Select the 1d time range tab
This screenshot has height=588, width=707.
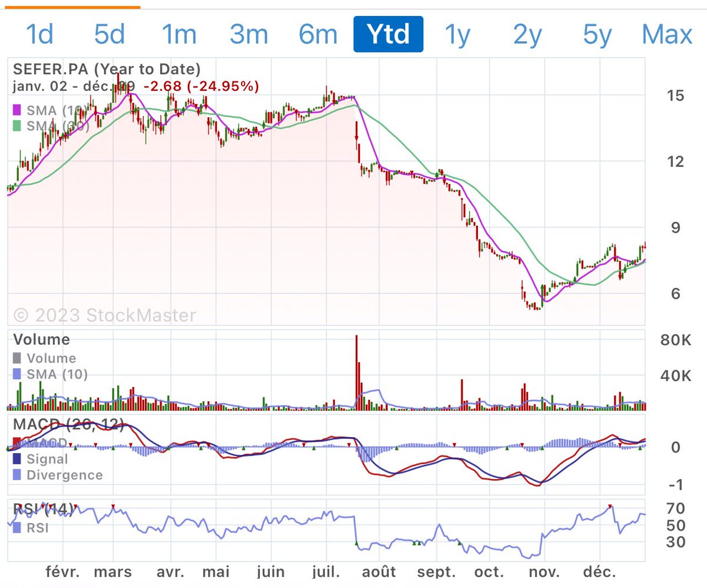39,35
